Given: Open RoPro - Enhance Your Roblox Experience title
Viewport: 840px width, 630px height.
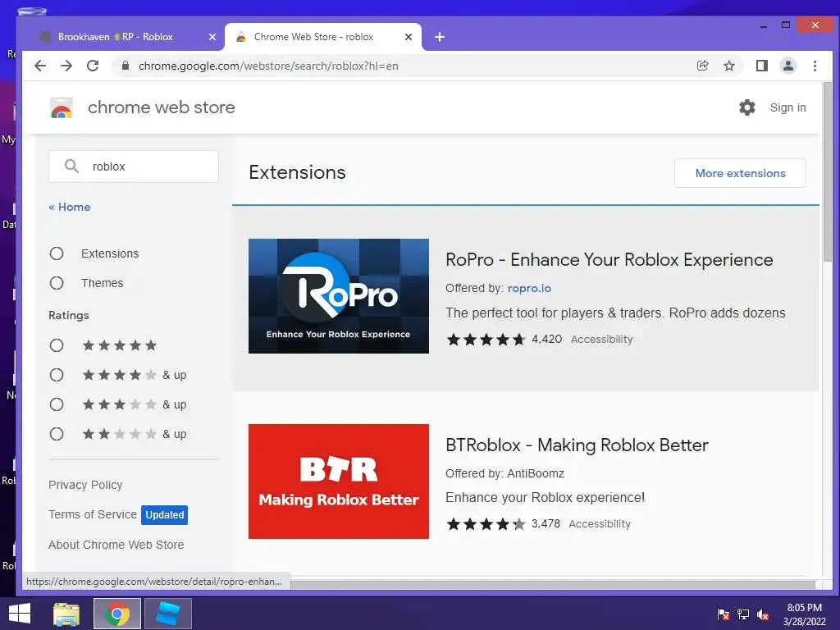Looking at the screenshot, I should tap(609, 260).
